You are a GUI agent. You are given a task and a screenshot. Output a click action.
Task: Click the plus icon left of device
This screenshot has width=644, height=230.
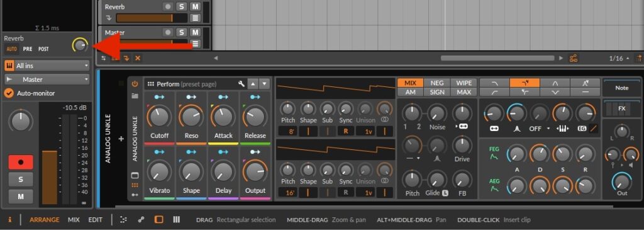(121, 139)
